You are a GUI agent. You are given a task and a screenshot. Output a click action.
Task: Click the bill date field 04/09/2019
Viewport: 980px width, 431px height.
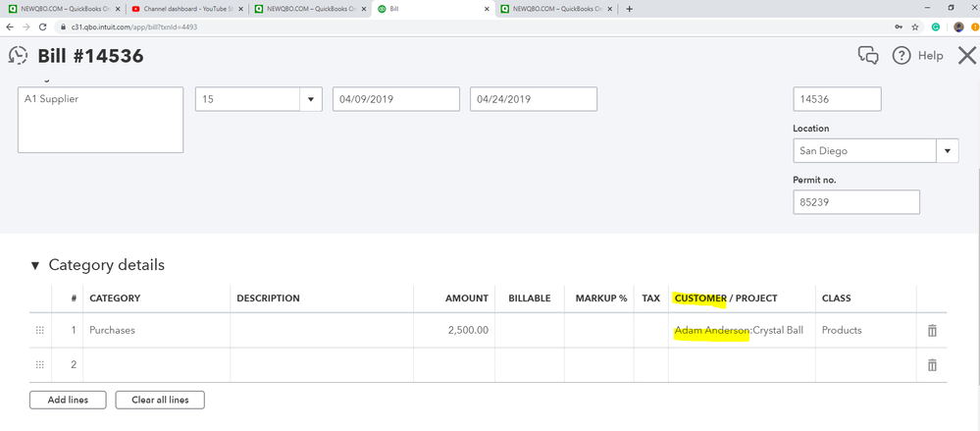(x=396, y=99)
